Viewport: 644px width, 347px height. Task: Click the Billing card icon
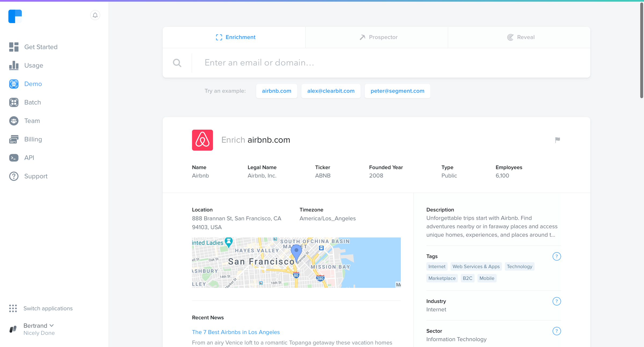pos(14,139)
